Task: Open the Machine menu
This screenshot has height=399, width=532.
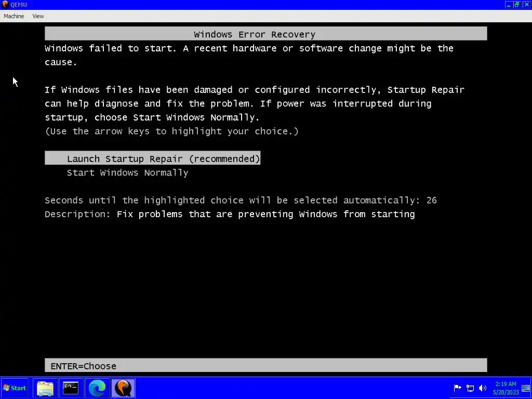Action: pos(14,16)
